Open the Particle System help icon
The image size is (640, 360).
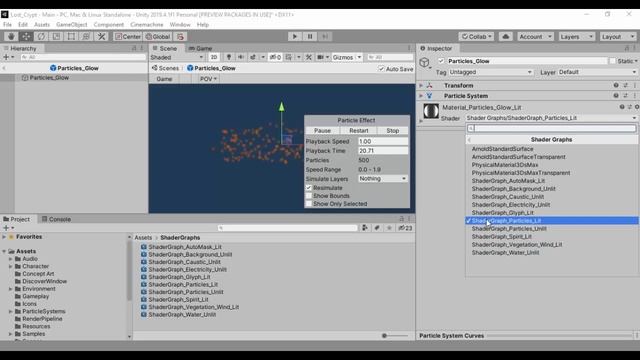pos(616,96)
